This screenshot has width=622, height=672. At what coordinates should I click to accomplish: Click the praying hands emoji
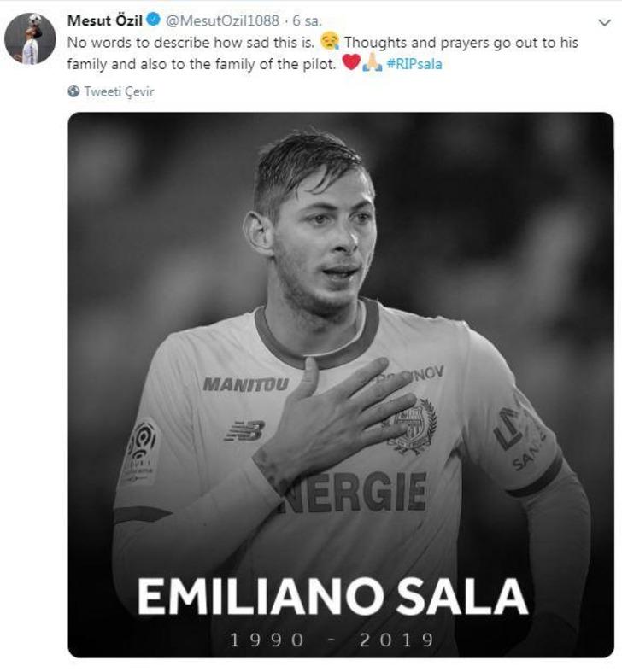pos(371,64)
